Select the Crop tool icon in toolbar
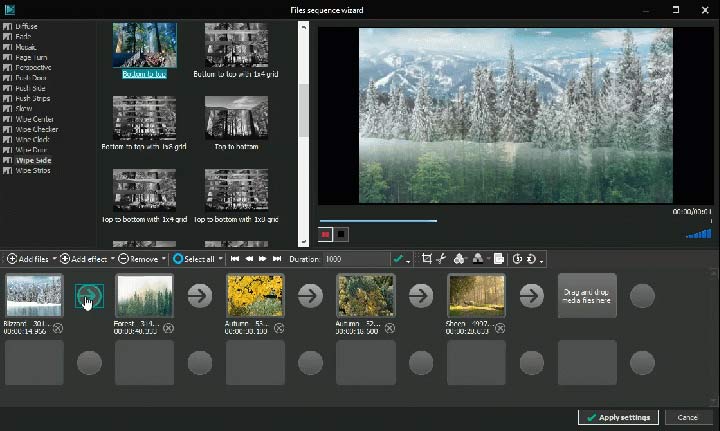The height and width of the screenshot is (431, 720). [427, 259]
